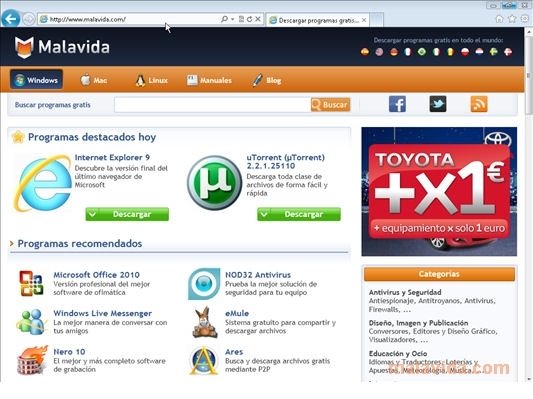Screen dimensions: 533x399
Task: Open the 'eMule' link
Action: (237, 313)
